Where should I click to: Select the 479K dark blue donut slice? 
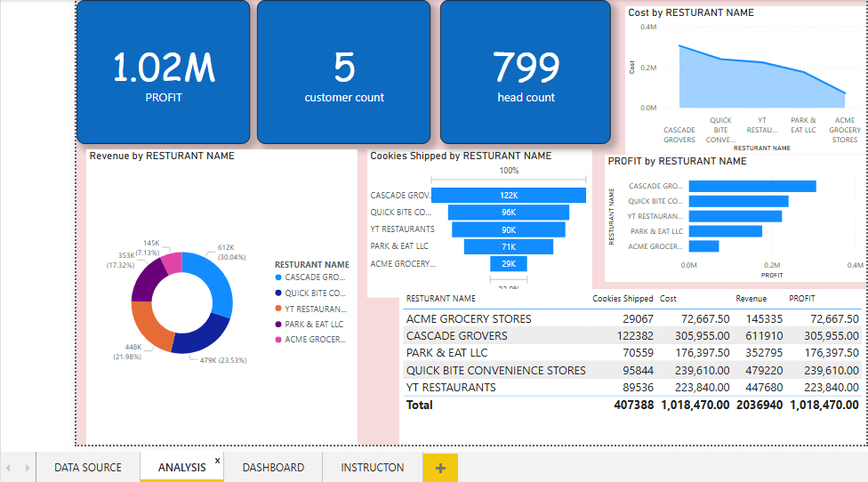coord(203,335)
